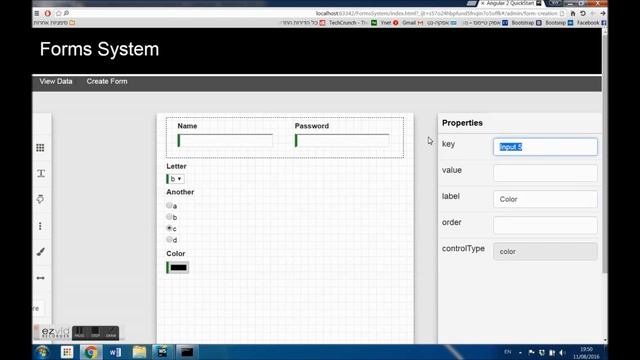The image size is (640, 360).
Task: Edit the label property field showing Color
Action: [x=545, y=199]
